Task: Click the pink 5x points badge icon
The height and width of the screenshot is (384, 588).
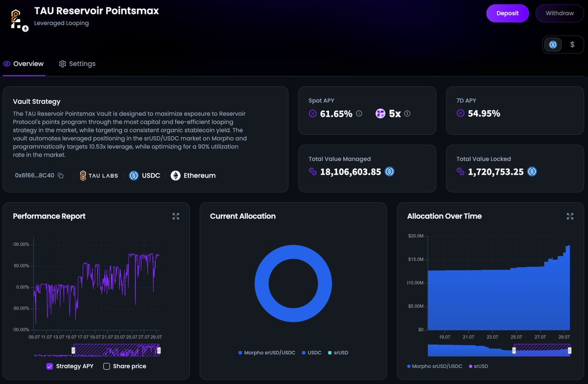Action: (380, 114)
